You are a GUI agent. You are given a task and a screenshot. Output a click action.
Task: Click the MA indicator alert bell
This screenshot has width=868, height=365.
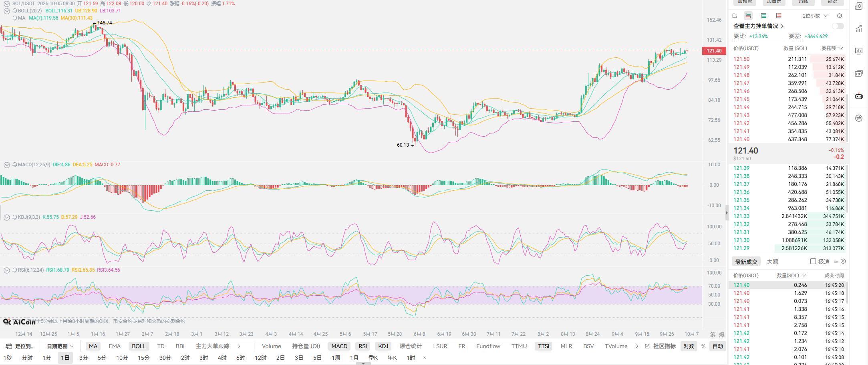[14, 18]
